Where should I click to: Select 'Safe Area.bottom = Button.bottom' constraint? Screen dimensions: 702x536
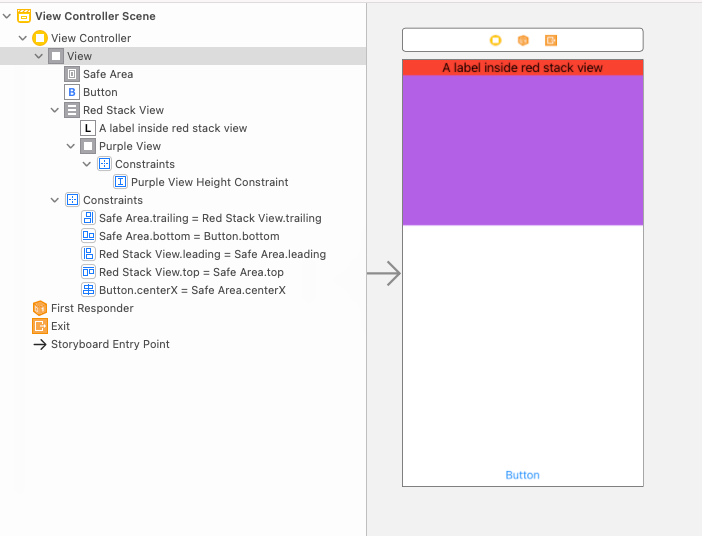[x=183, y=236]
